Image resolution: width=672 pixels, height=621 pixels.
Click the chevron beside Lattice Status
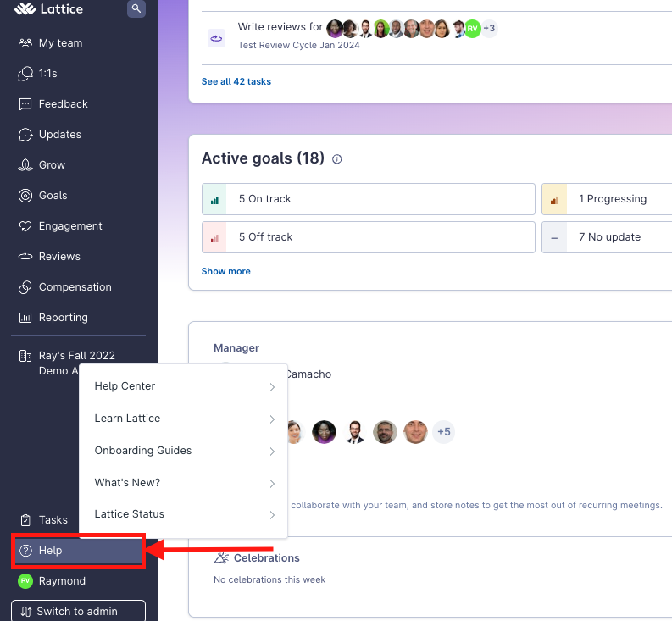coord(272,515)
